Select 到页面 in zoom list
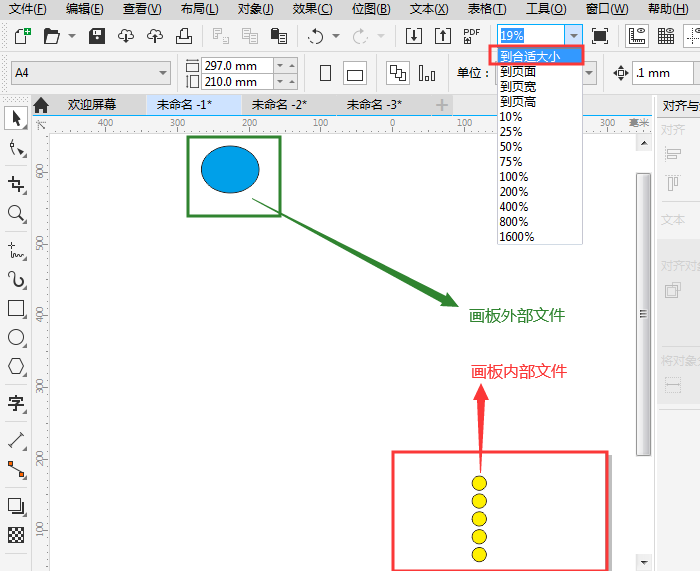The width and height of the screenshot is (700, 571). pos(540,71)
